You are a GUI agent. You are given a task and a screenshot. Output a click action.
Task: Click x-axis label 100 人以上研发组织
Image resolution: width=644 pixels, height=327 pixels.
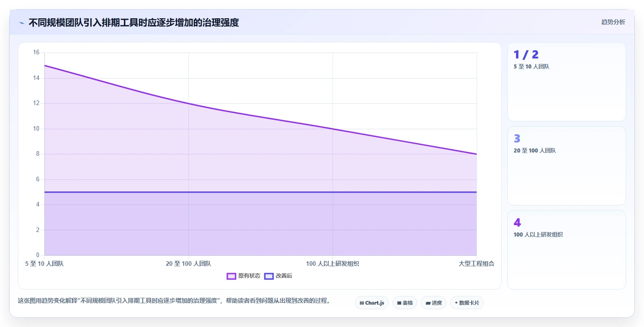point(333,264)
